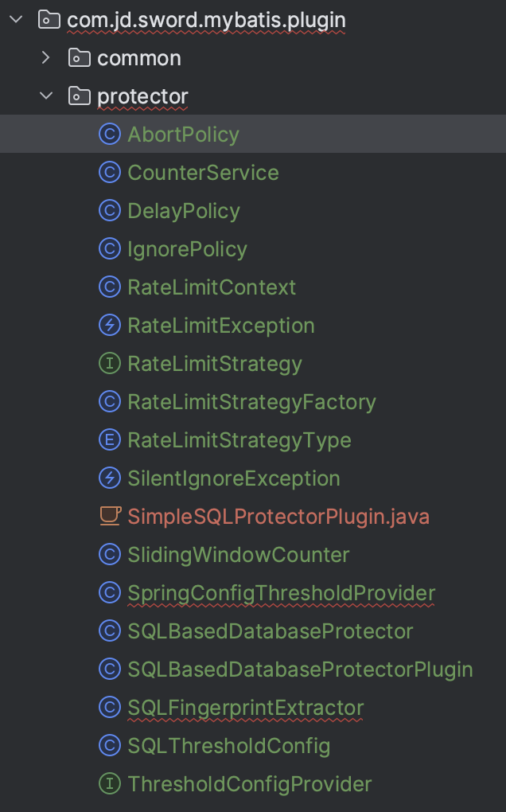Select the RateLimitStrategyFactory class
Image resolution: width=506 pixels, height=812 pixels.
(x=251, y=402)
